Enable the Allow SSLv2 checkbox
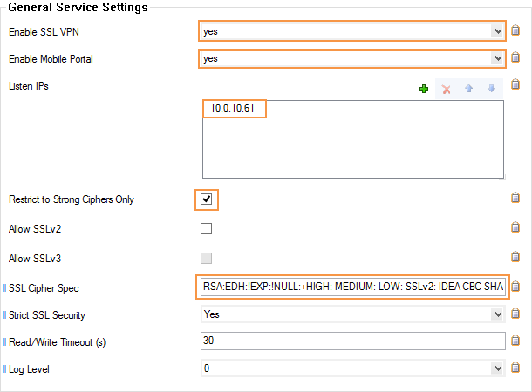Viewport: 532px width, 392px height. pyautogui.click(x=207, y=229)
